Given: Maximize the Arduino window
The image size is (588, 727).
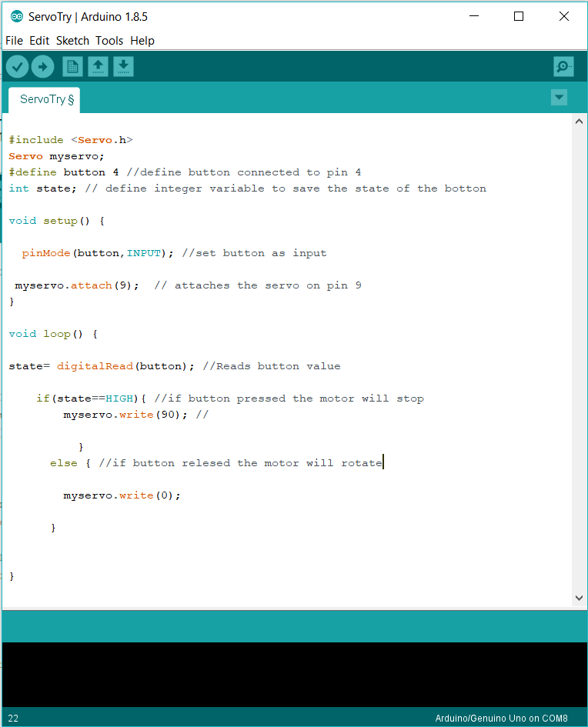Looking at the screenshot, I should click(x=519, y=16).
